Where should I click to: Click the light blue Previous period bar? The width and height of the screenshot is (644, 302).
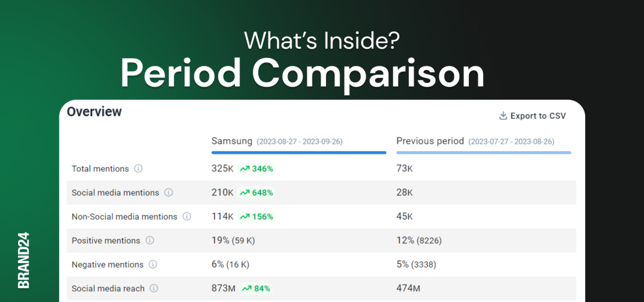484,152
